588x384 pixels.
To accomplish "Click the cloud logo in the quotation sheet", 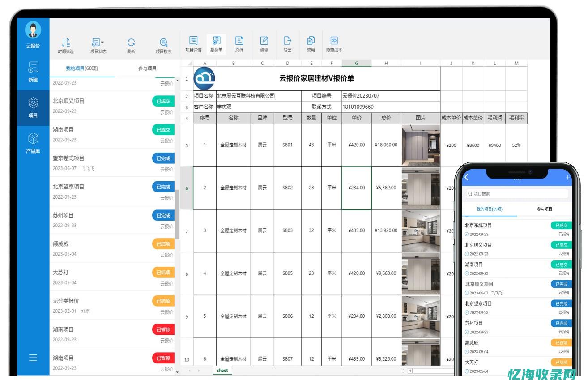I will [204, 78].
